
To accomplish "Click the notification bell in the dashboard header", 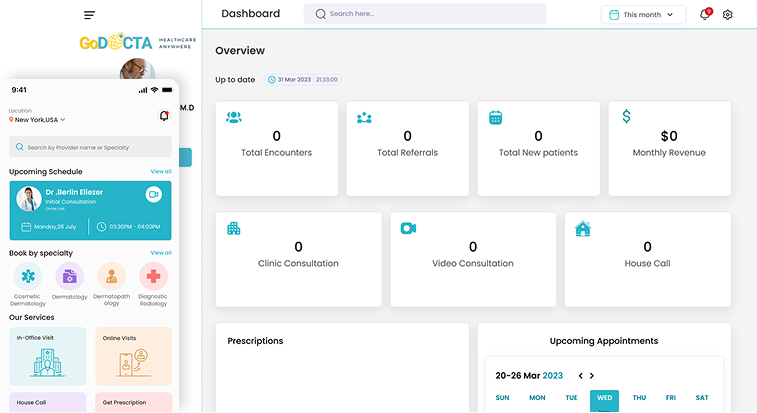I will point(705,15).
